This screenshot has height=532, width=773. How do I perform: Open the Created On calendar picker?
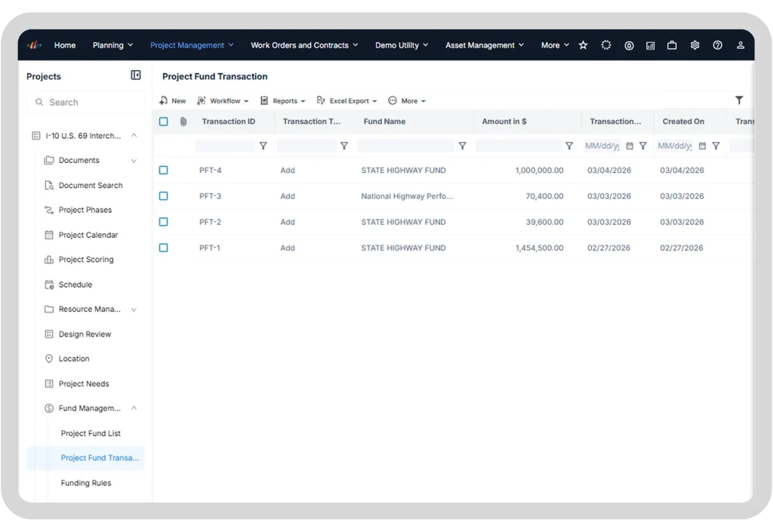(703, 146)
